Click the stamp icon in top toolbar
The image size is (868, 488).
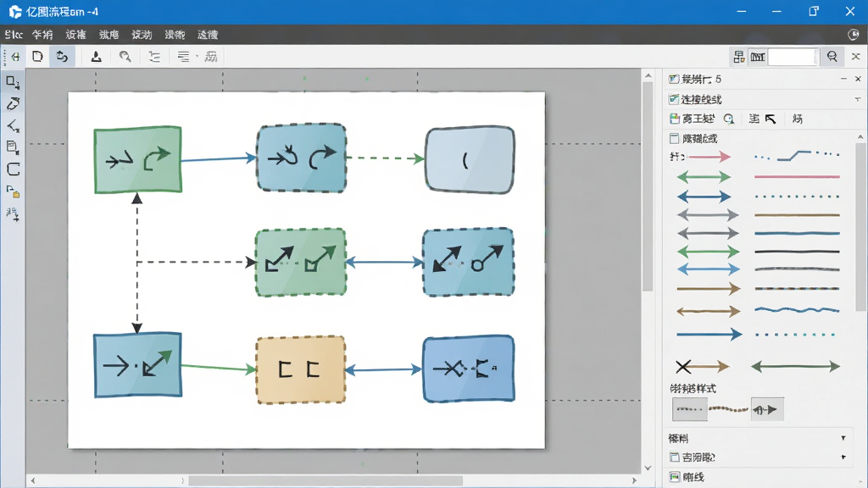(97, 57)
